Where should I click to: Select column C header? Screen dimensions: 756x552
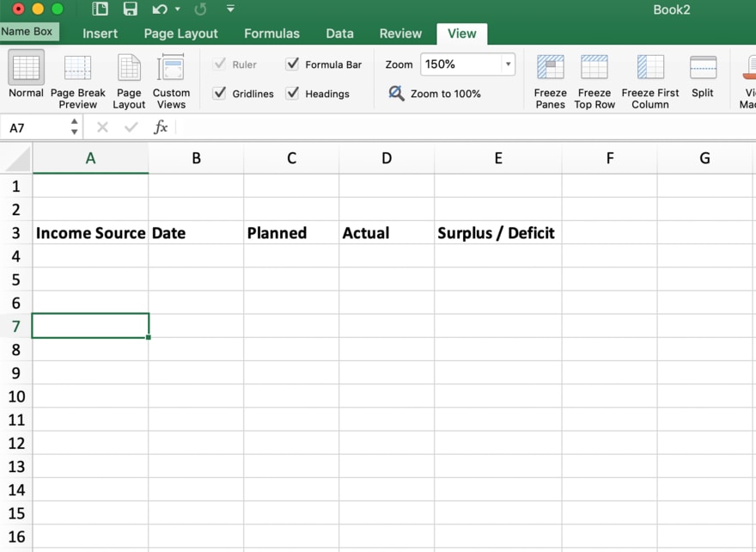[291, 158]
